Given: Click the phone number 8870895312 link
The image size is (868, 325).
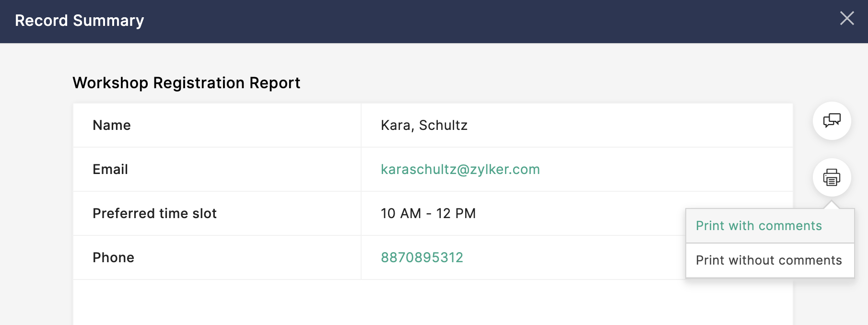Looking at the screenshot, I should coord(422,257).
